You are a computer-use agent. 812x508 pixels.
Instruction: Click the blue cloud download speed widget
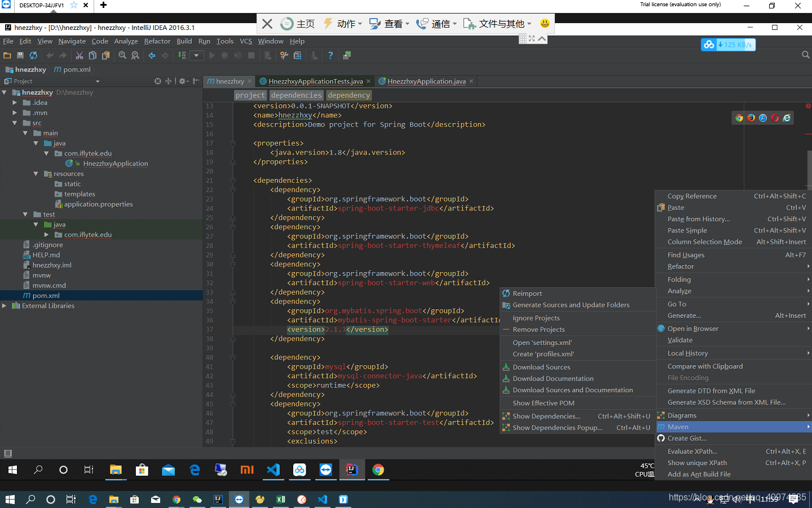pos(728,45)
